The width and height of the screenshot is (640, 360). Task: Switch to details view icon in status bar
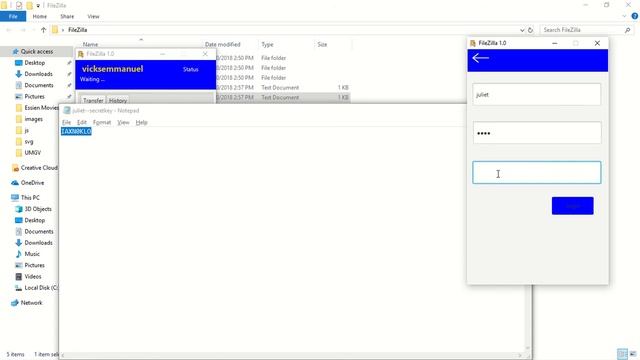click(622, 354)
